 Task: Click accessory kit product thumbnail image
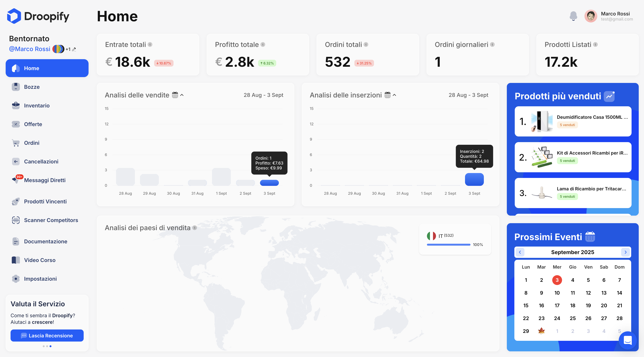point(542,157)
